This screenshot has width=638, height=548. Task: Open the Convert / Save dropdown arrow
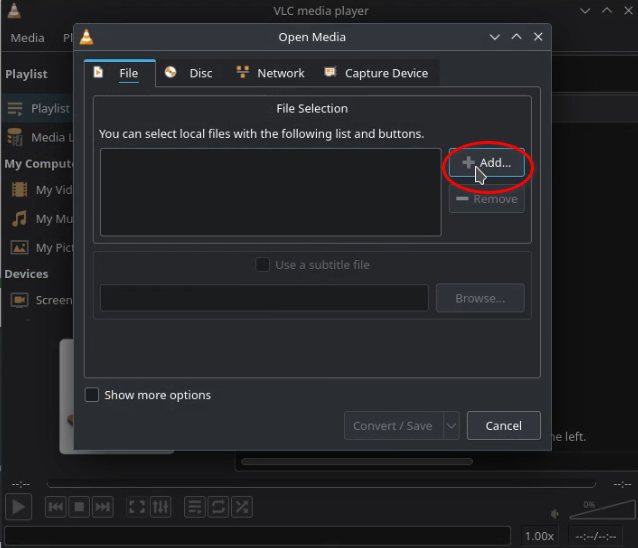click(x=451, y=426)
